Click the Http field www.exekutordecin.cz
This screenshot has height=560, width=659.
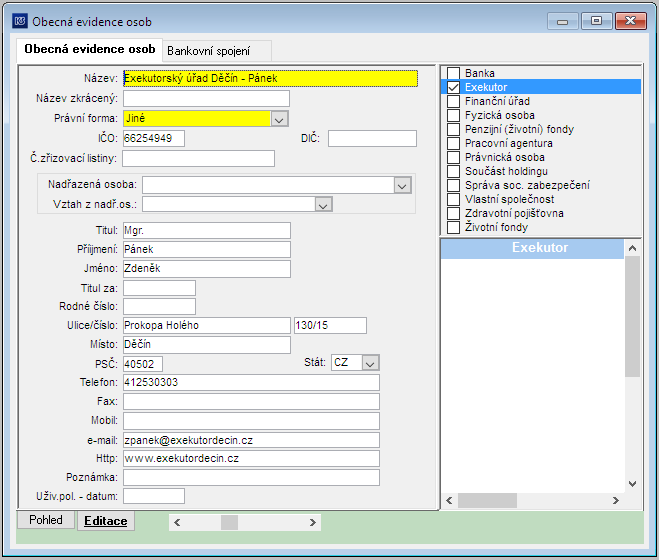click(251, 459)
